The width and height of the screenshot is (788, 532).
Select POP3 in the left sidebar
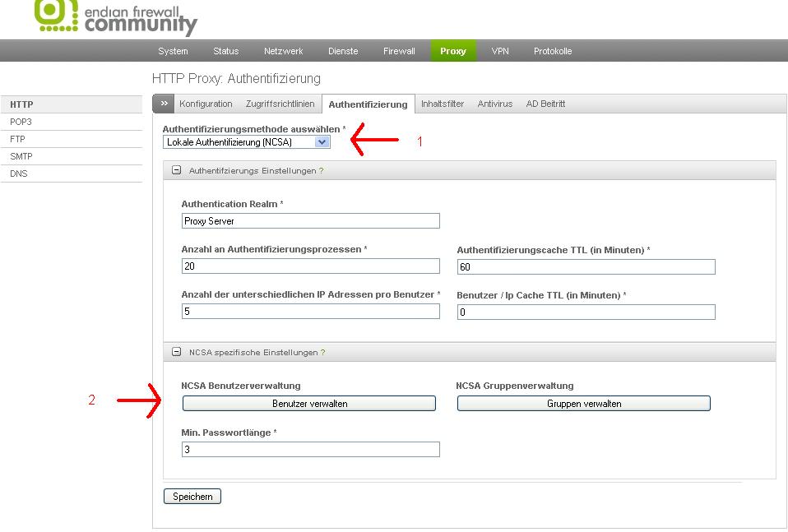pyautogui.click(x=21, y=122)
